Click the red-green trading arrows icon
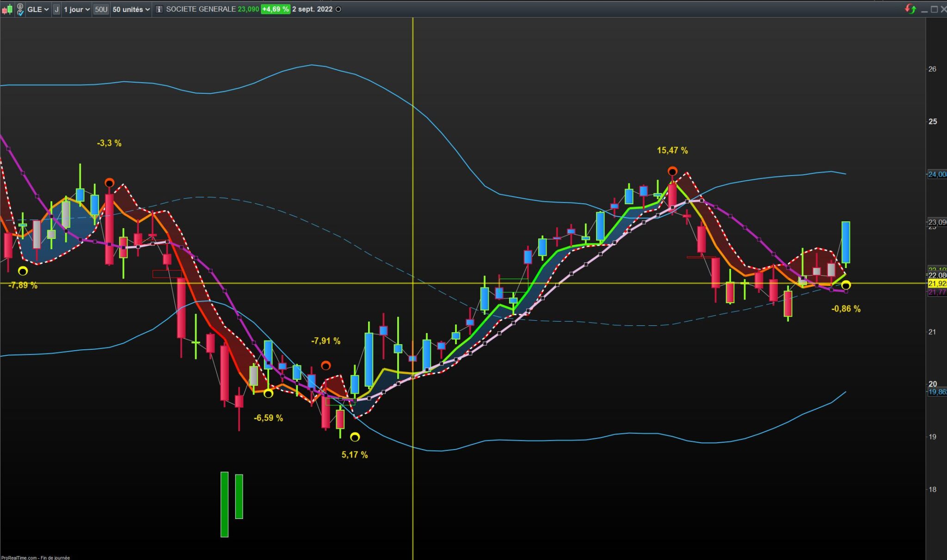The image size is (947, 560). pyautogui.click(x=910, y=9)
